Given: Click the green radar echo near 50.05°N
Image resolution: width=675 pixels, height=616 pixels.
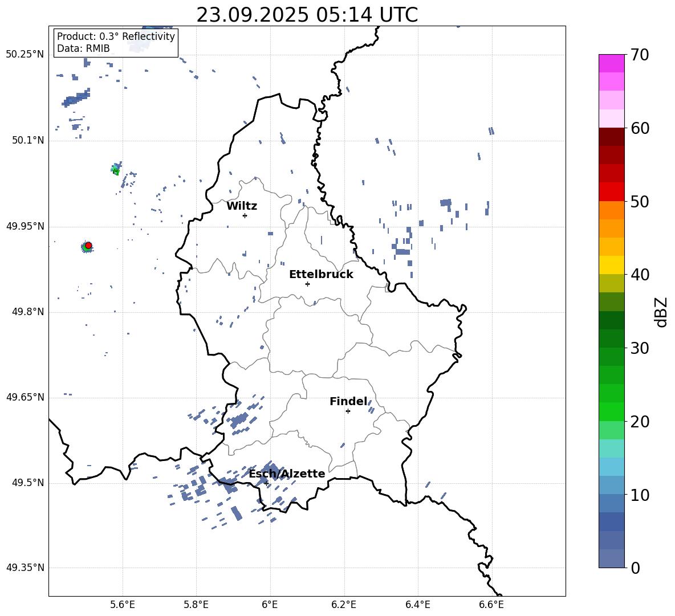Looking at the screenshot, I should click(x=115, y=169).
